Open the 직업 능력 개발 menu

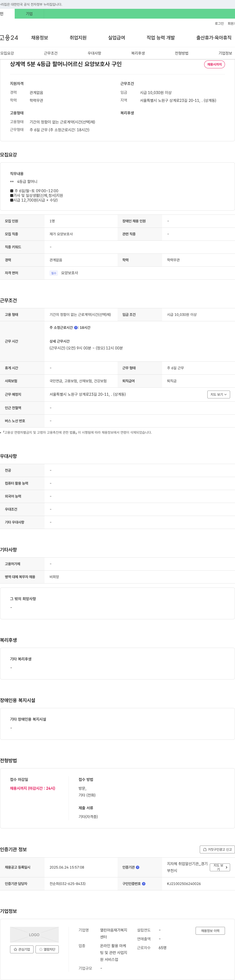pos(161,38)
